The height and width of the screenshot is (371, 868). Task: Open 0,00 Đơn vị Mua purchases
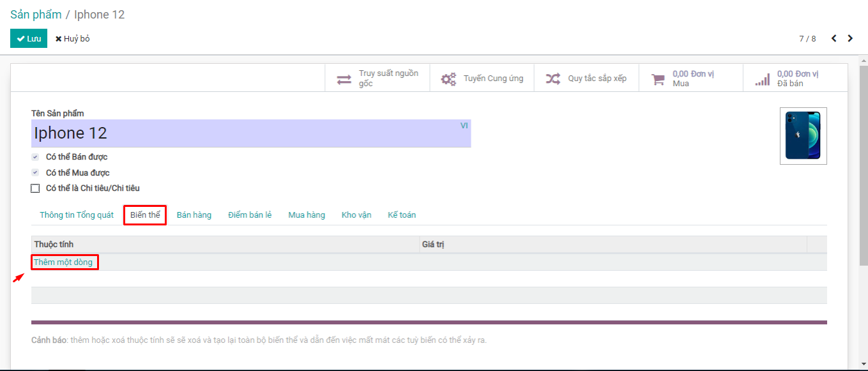coord(691,78)
